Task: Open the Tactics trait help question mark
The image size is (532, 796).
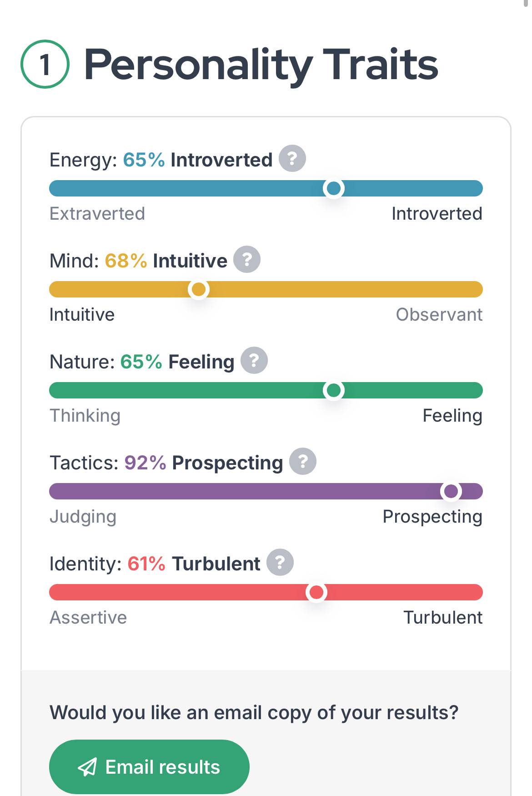Action: (x=303, y=461)
